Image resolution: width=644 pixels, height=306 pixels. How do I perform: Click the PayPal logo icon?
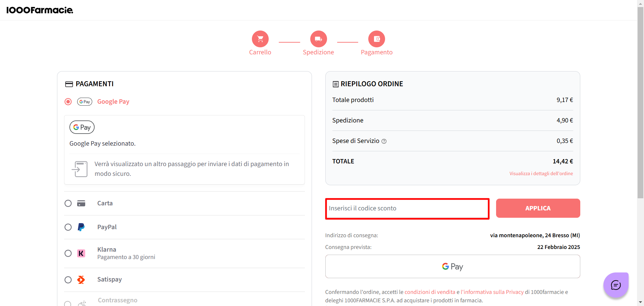pos(81,227)
